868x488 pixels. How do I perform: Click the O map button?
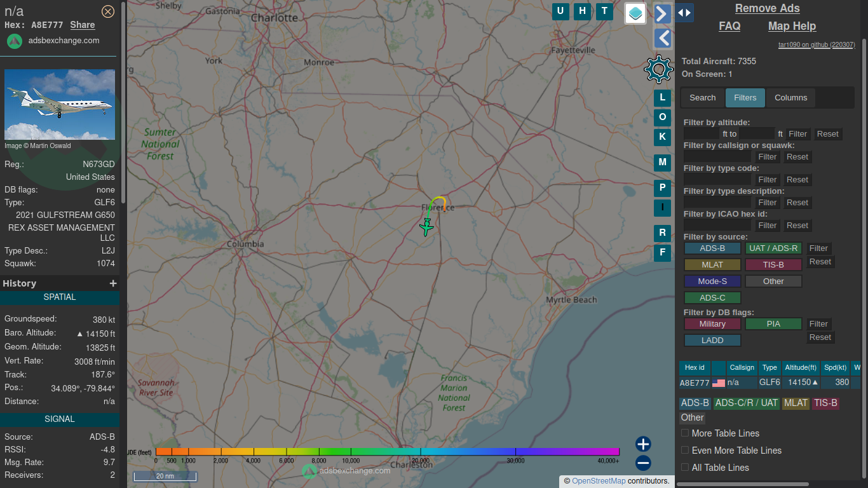662,118
